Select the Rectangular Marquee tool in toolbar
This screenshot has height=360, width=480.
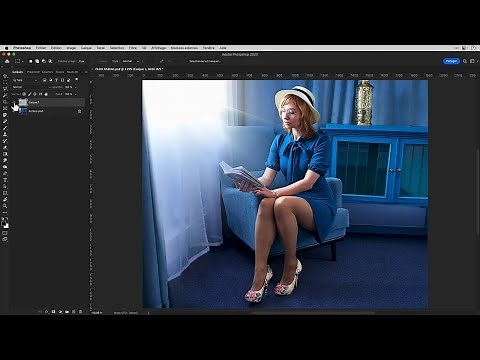coord(5,82)
